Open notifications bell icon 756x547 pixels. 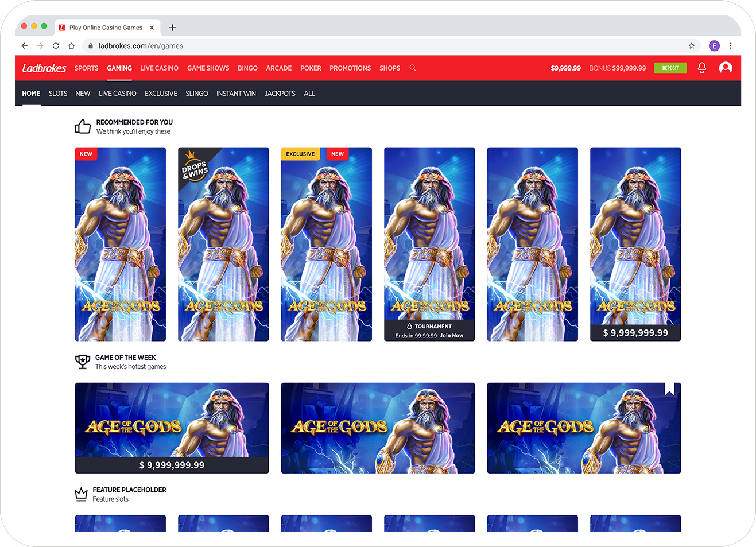(701, 68)
